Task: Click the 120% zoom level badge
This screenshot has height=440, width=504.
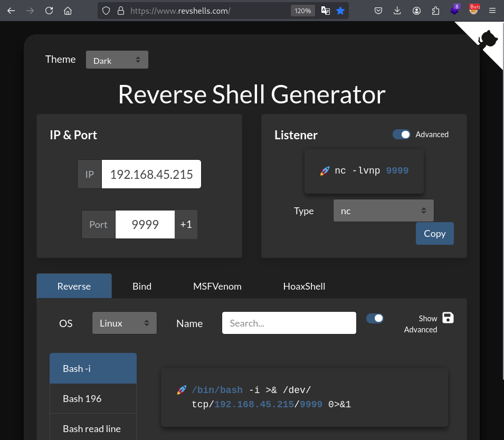Action: [302, 11]
